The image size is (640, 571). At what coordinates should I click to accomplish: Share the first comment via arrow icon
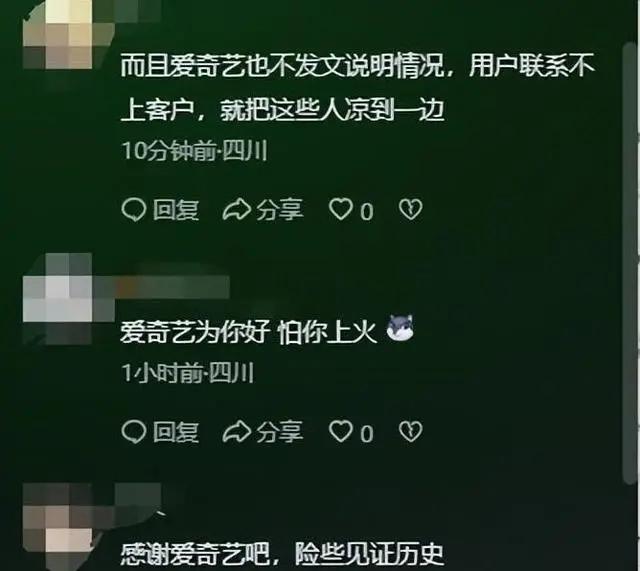[236, 210]
